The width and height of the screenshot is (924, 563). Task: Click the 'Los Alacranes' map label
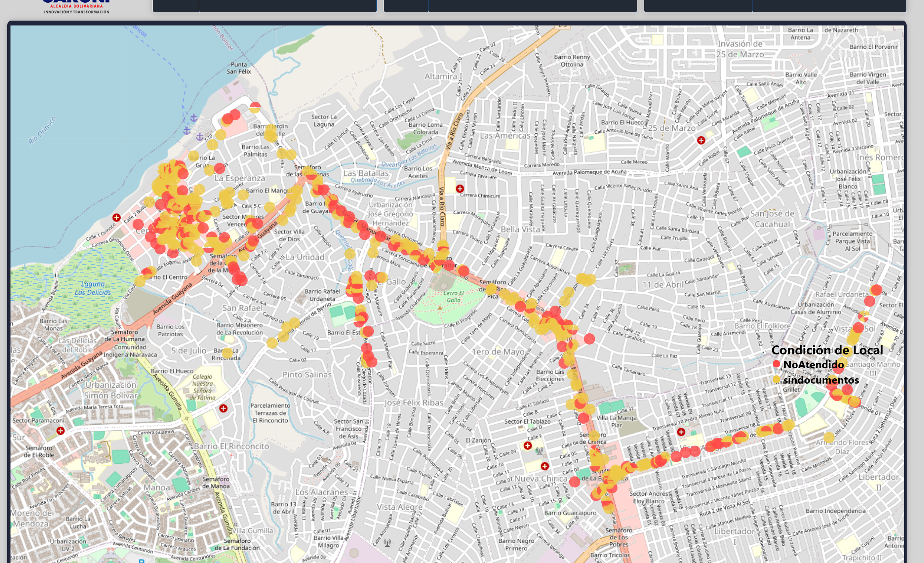coord(322,492)
